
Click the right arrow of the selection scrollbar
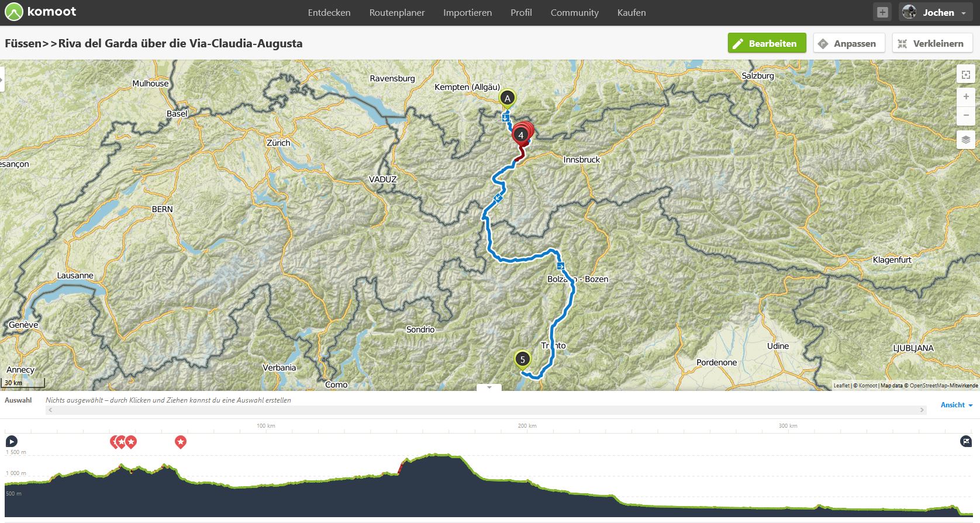[922, 410]
